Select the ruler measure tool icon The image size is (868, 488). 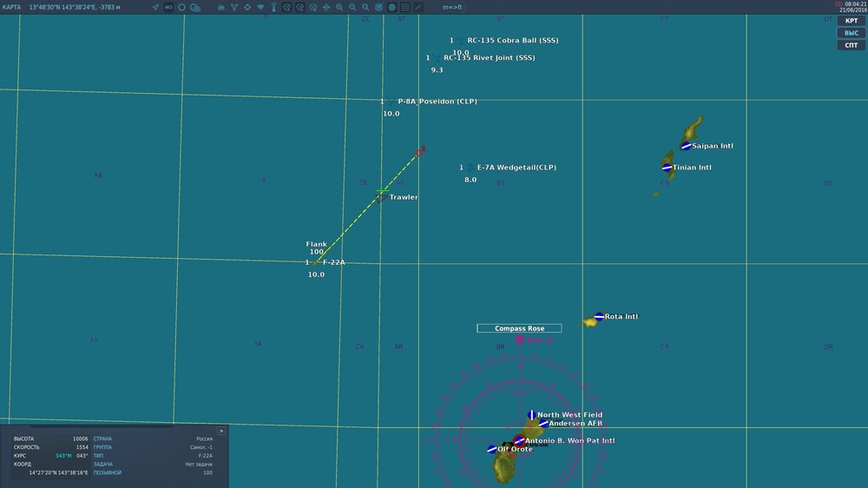coord(418,7)
